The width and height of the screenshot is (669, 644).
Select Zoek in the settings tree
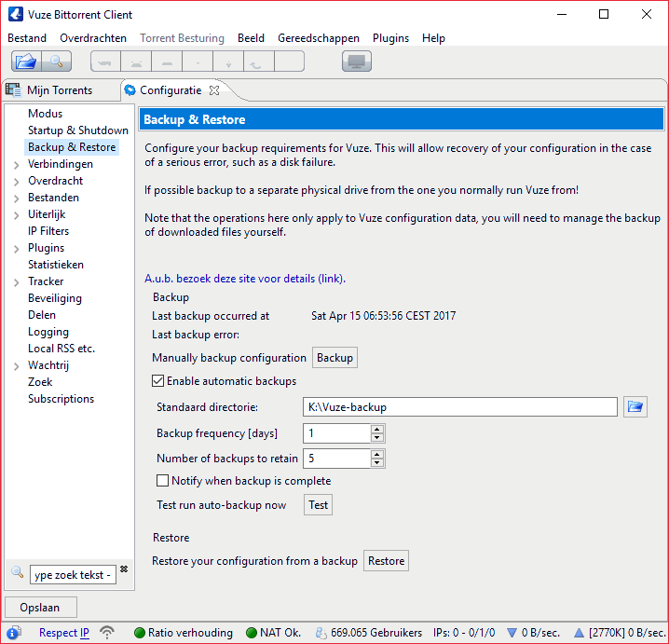tap(40, 382)
